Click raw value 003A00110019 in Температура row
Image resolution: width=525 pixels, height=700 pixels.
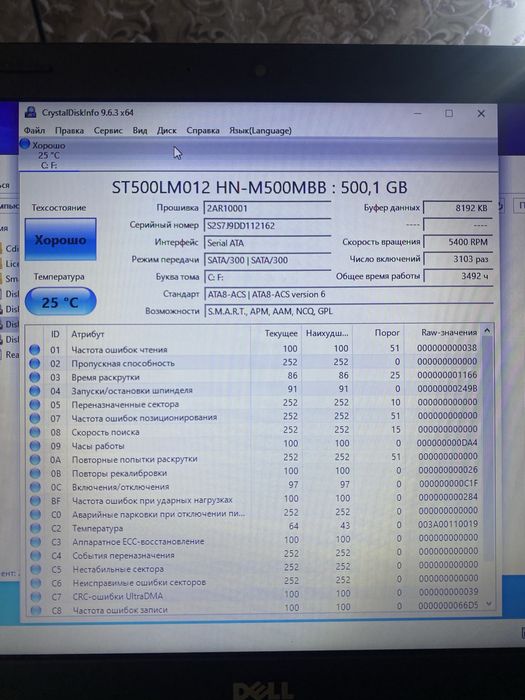pyautogui.click(x=448, y=524)
